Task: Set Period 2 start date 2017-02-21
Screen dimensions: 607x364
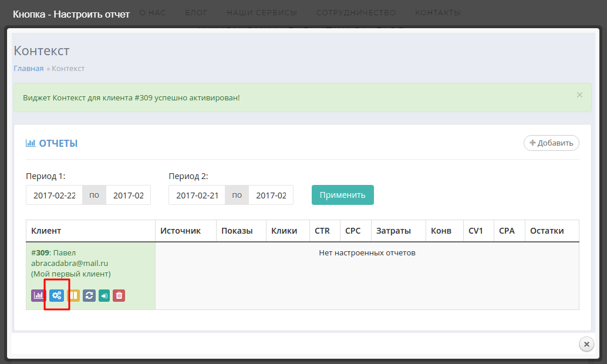Action: point(197,195)
